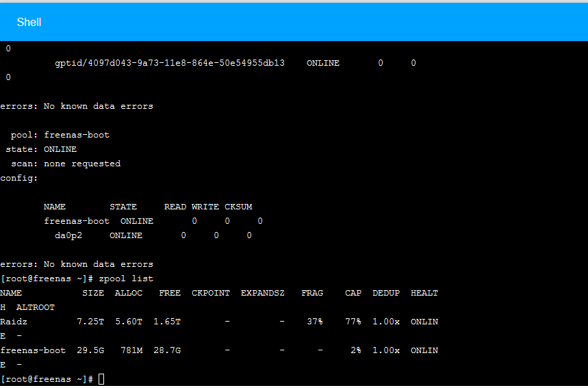Click the errors line above the freenas-boot pool

77,107
